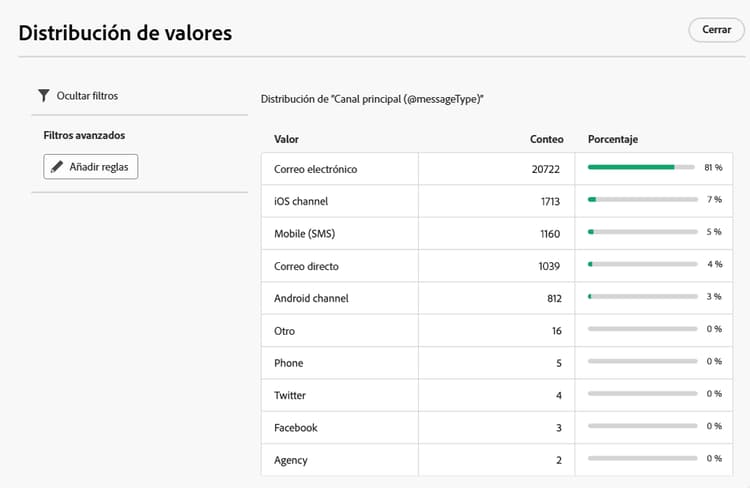Click the Otro value row
This screenshot has width=750, height=488.
pyautogui.click(x=285, y=331)
